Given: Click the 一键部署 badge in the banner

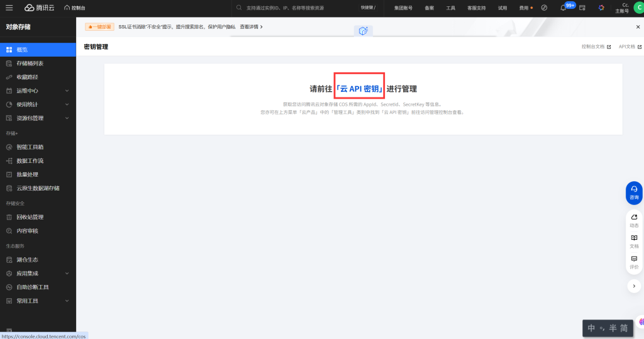Looking at the screenshot, I should pos(99,26).
